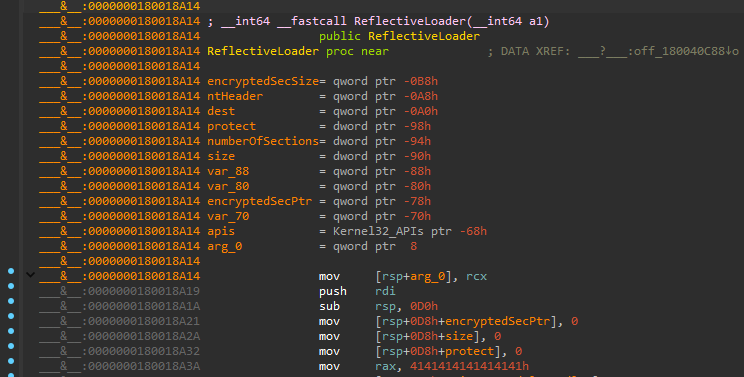Click the Kernel32_APIs structure type name
This screenshot has height=377, width=744.
(378, 231)
